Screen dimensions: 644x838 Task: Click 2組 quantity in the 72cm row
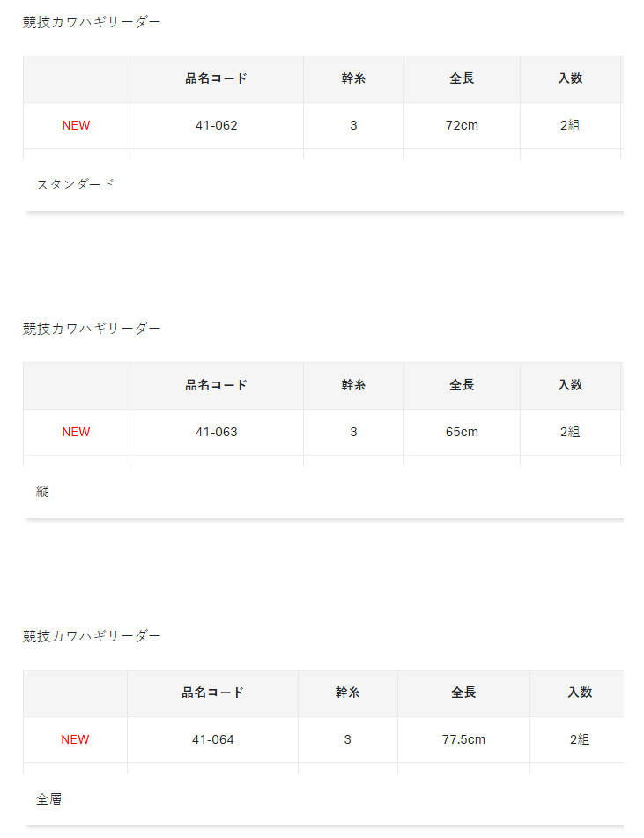click(x=570, y=125)
